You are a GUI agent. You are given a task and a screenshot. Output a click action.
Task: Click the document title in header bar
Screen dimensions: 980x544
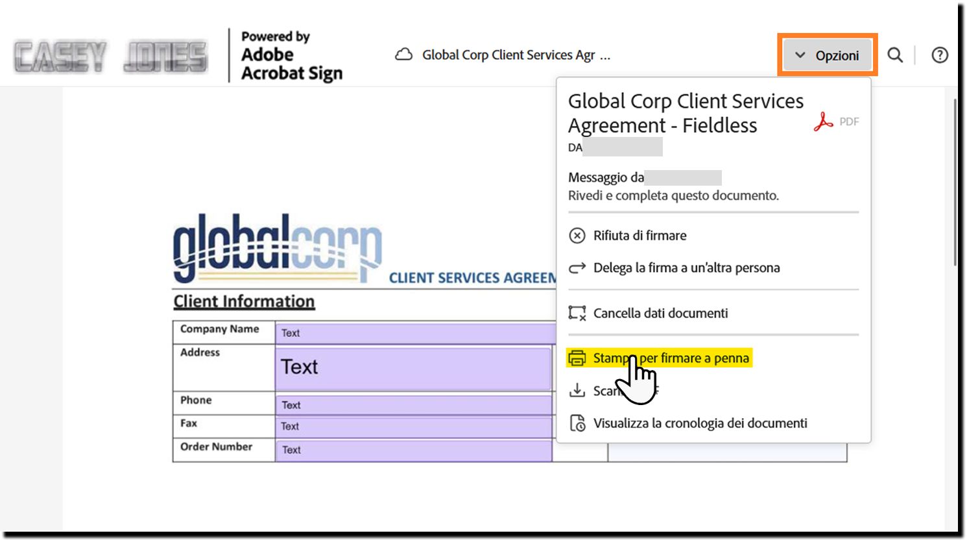coord(516,55)
